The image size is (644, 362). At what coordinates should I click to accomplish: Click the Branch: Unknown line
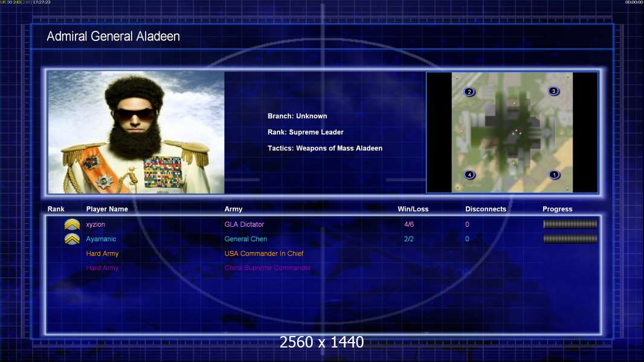[297, 116]
